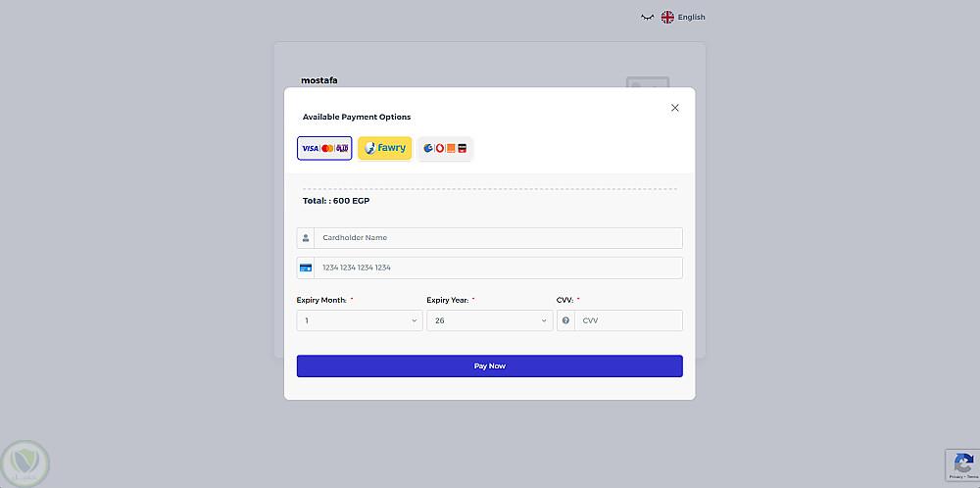Click the English language link
This screenshot has height=488, width=980.
[x=692, y=17]
